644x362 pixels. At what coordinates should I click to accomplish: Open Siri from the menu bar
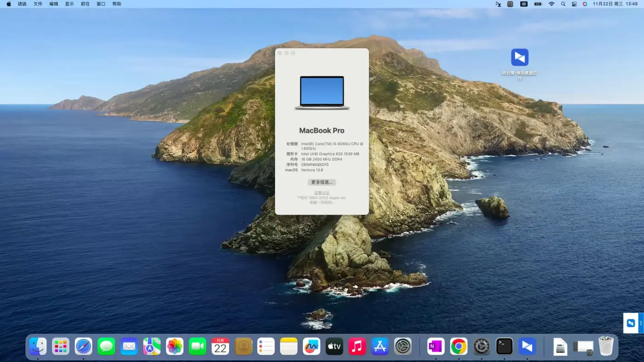pyautogui.click(x=585, y=4)
